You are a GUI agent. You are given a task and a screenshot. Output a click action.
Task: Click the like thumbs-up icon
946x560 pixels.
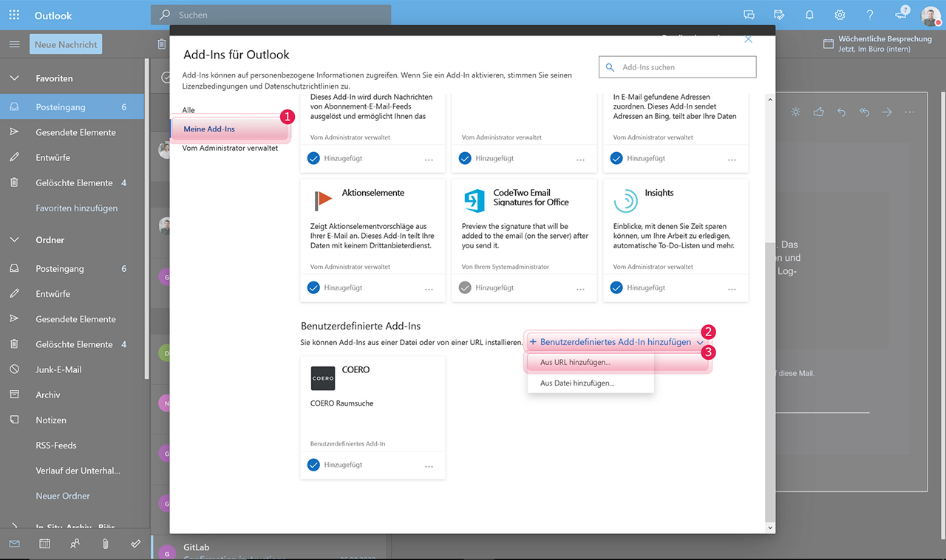(818, 112)
